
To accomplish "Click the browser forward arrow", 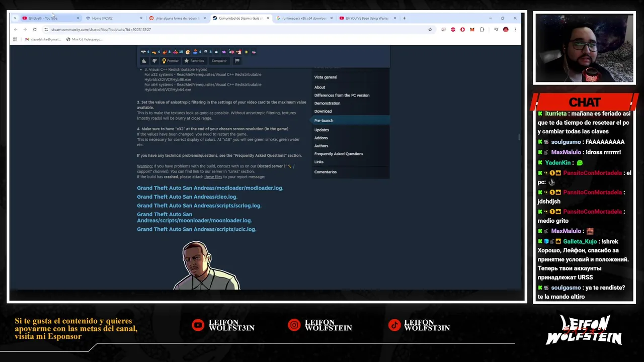I will [x=25, y=30].
